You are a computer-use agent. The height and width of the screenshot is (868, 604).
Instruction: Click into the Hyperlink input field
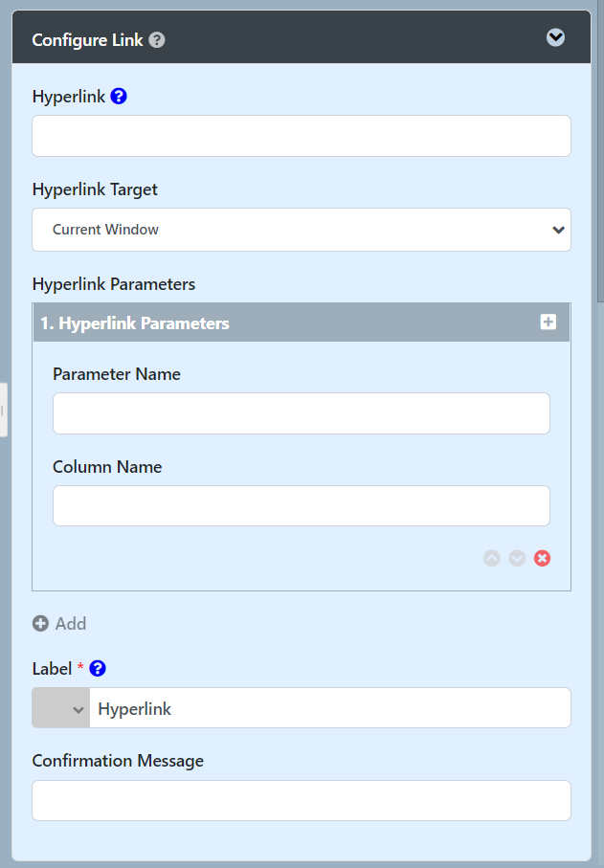[x=301, y=136]
